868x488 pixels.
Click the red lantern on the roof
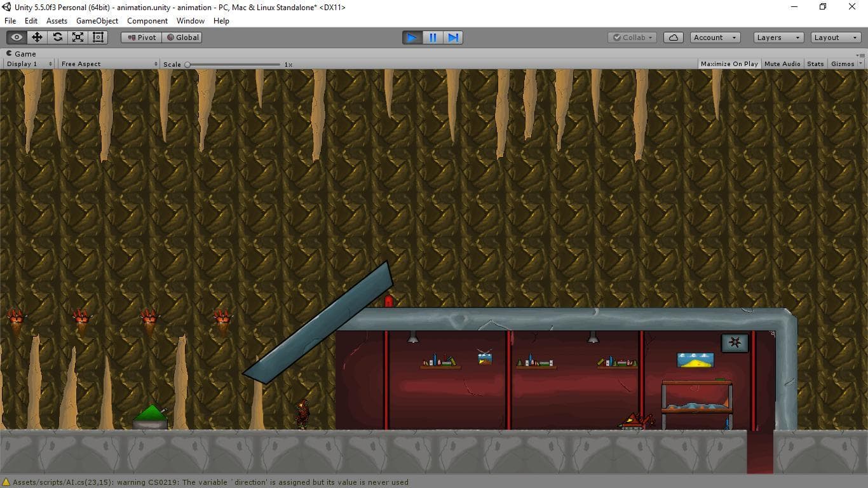(x=389, y=301)
